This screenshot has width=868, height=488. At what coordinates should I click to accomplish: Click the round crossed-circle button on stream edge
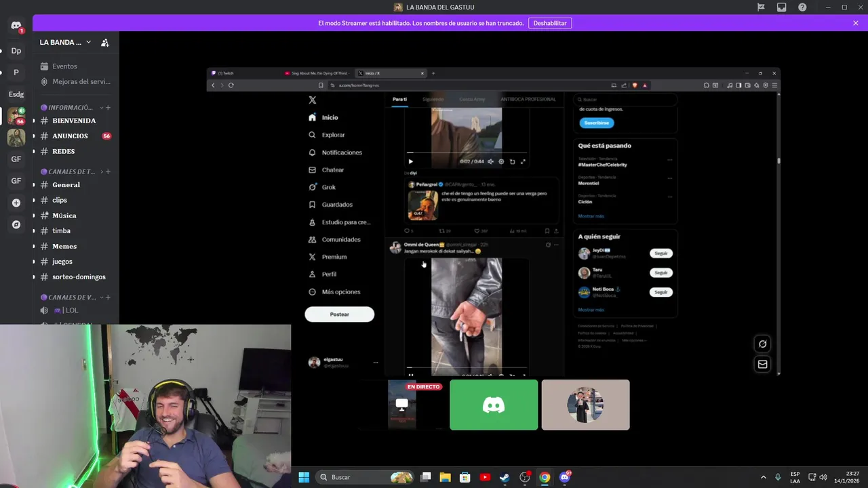[x=762, y=344]
